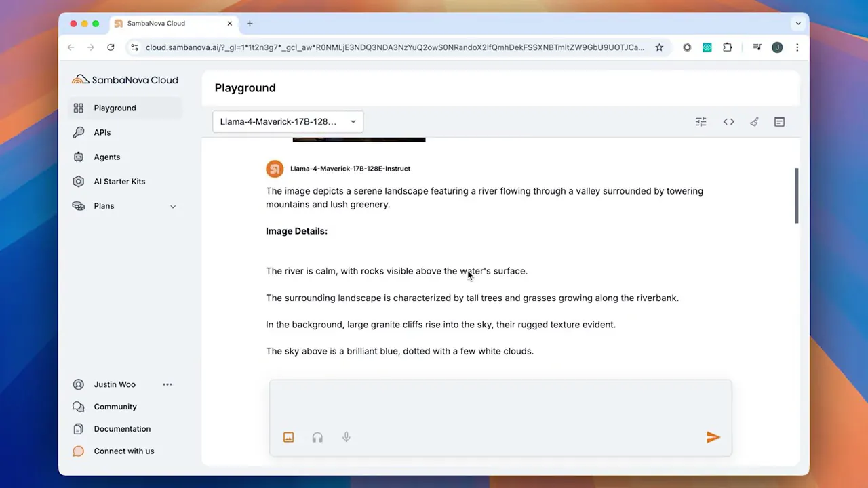Image resolution: width=868 pixels, height=488 pixels.
Task: Click the Plans sidebar item
Action: click(x=125, y=205)
